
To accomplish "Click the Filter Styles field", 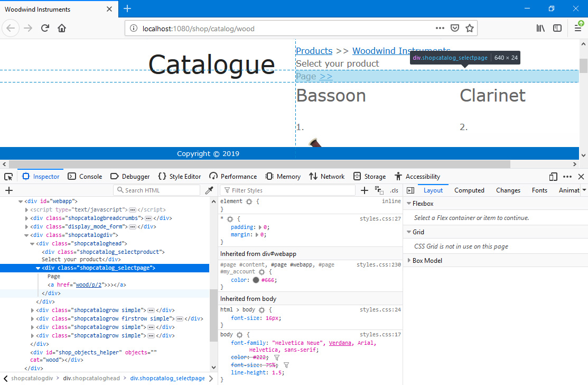I will pyautogui.click(x=287, y=190).
